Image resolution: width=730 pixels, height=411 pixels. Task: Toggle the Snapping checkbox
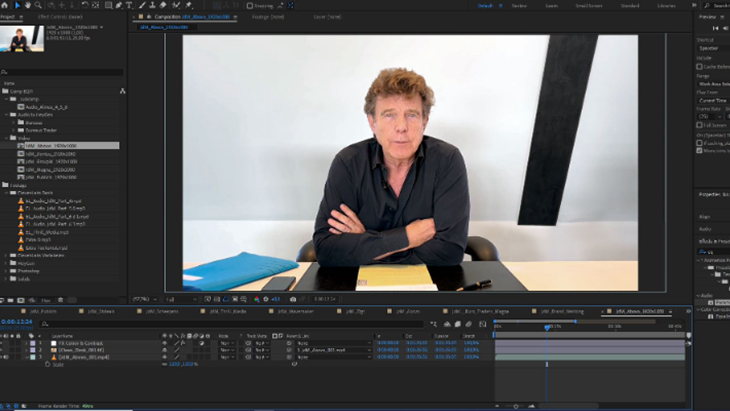(250, 6)
